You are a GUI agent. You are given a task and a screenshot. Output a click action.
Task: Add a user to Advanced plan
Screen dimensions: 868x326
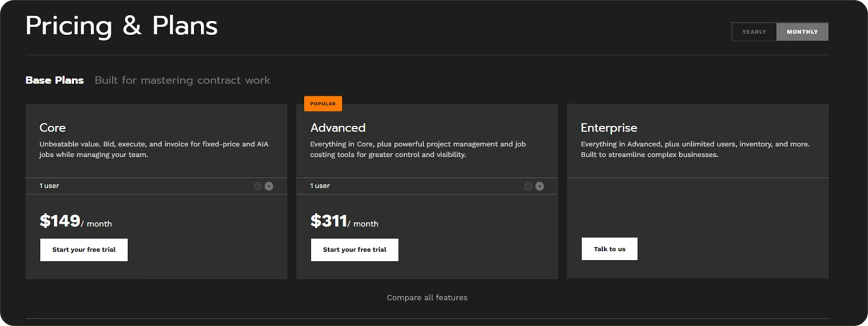tap(539, 186)
